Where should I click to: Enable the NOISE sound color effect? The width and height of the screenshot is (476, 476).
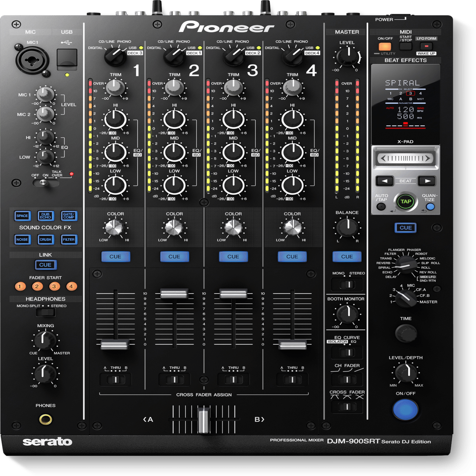pos(23,239)
